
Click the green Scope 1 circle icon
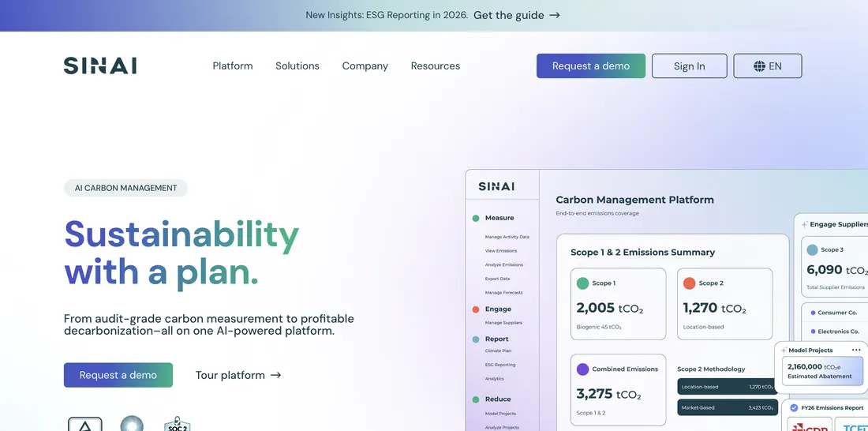pyautogui.click(x=582, y=283)
